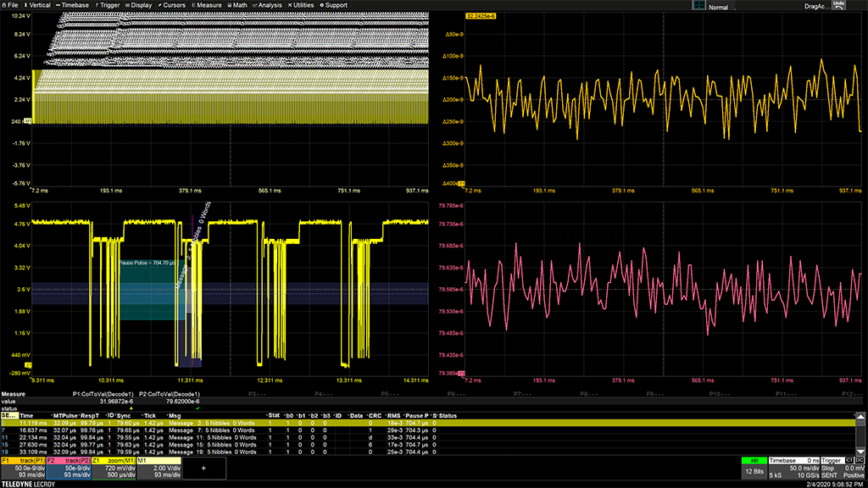Select the decode row at 33.109 ms
The width and height of the screenshot is (868, 488).
(x=427, y=452)
